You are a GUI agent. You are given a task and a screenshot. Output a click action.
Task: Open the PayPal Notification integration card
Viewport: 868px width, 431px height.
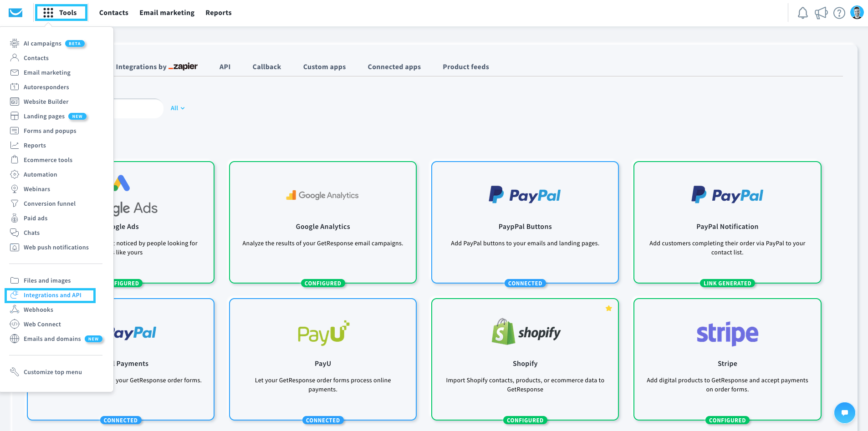click(x=727, y=222)
